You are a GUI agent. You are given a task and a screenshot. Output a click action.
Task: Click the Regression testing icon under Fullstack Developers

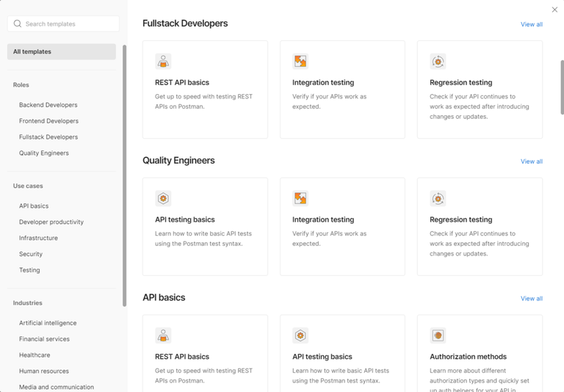tap(438, 62)
